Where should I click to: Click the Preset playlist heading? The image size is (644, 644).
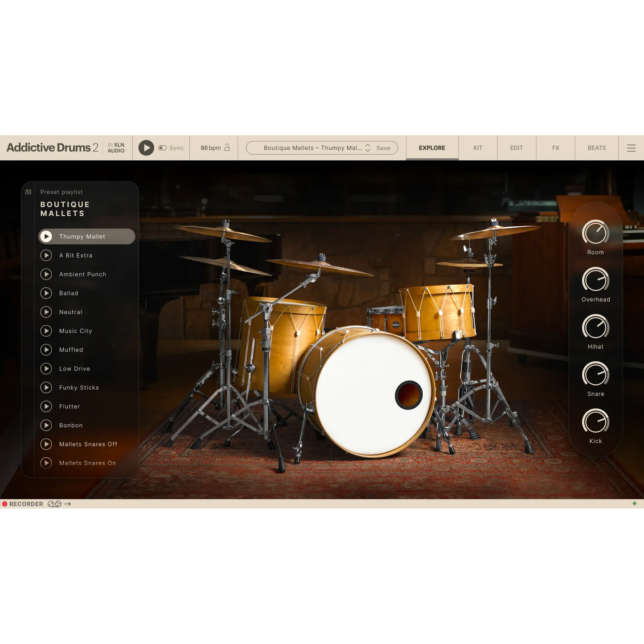tap(62, 192)
